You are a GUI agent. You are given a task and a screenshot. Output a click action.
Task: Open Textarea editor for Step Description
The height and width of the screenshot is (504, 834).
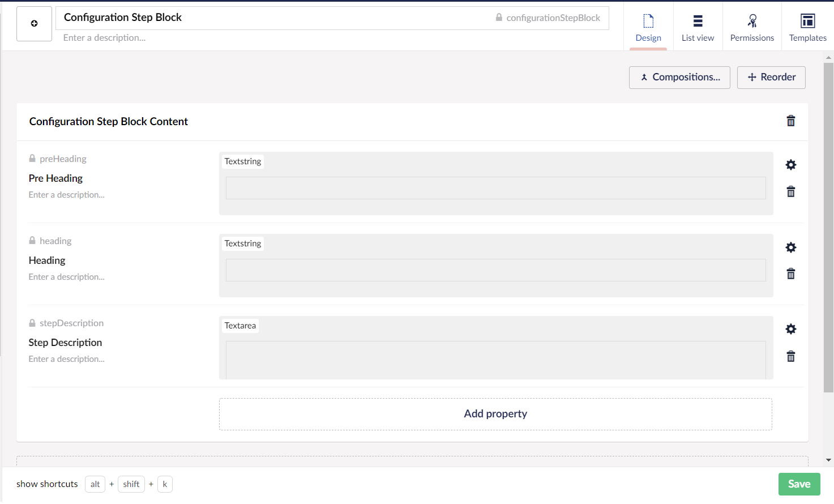pos(495,348)
